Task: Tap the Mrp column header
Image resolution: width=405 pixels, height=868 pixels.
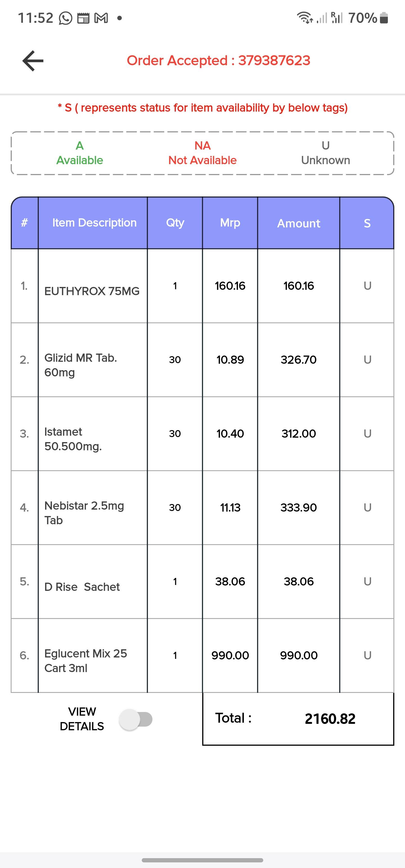Action: [x=230, y=223]
